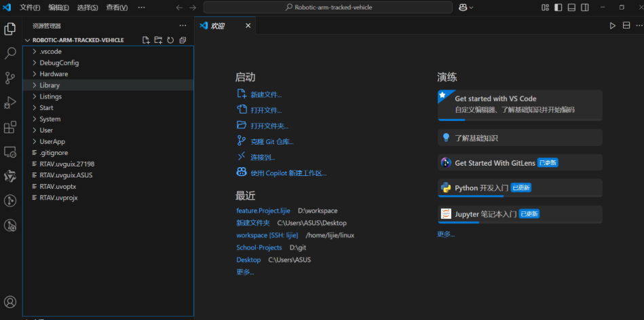Toggle the secondary side bar
This screenshot has height=320, width=644.
click(x=584, y=7)
